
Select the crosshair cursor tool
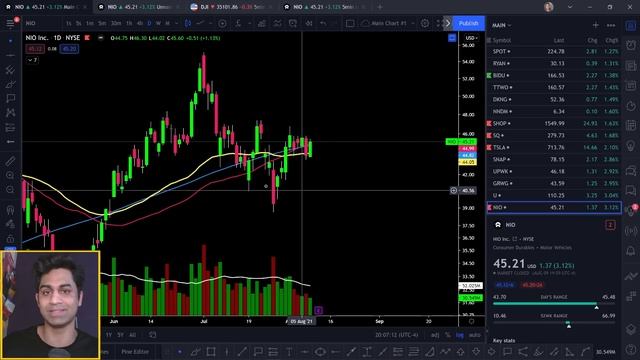[x=10, y=41]
